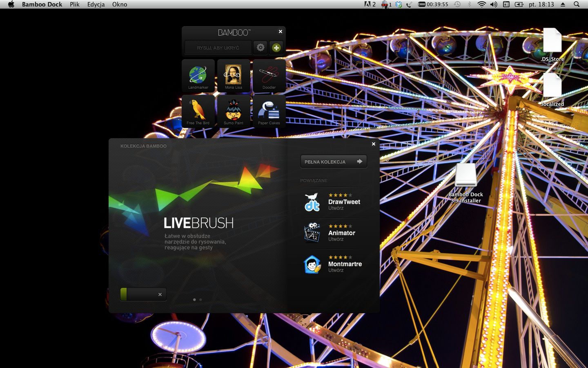Click the character palette menu bar icon
This screenshot has height=368, width=588.
pos(506,4)
